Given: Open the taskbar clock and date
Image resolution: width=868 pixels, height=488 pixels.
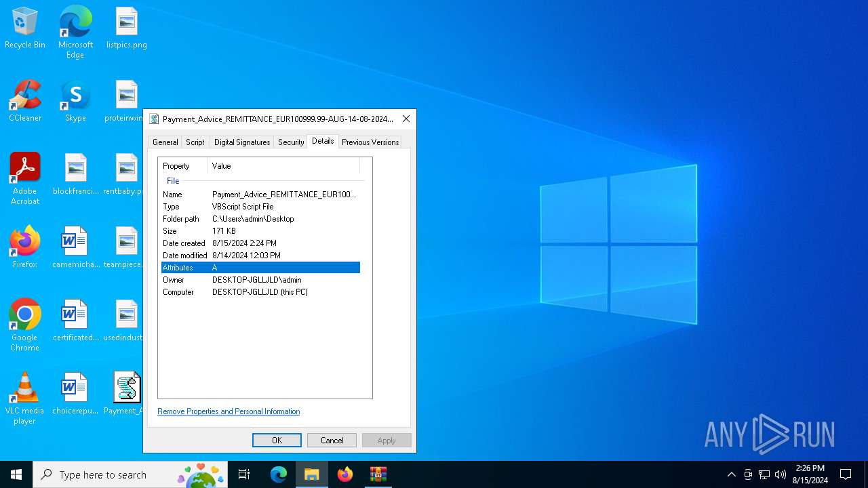Looking at the screenshot, I should [810, 474].
